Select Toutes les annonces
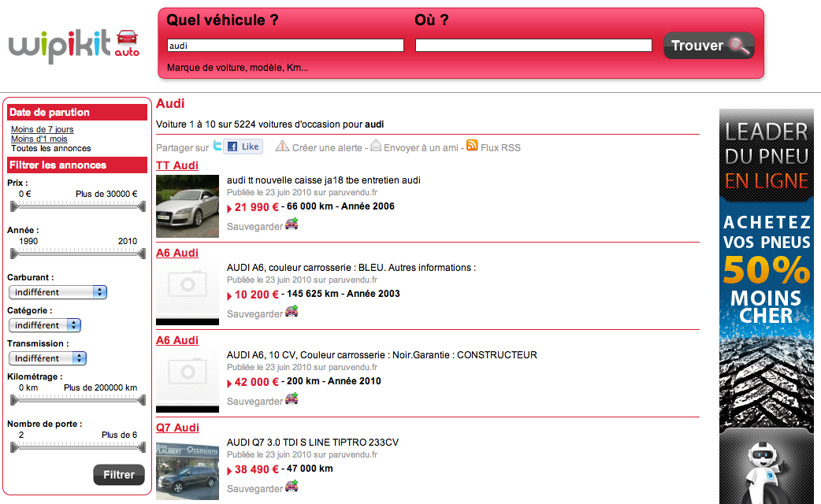The image size is (821, 504). (x=50, y=148)
